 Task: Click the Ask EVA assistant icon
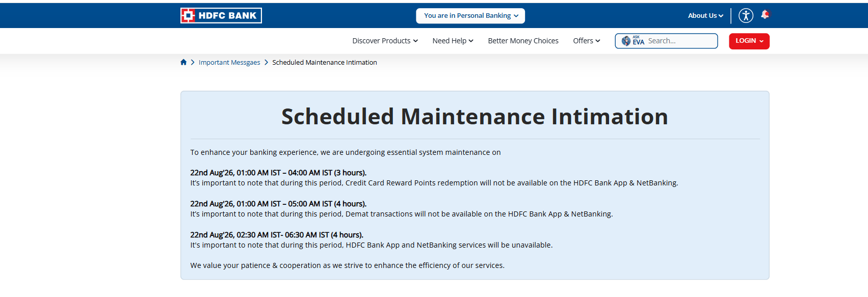(633, 41)
